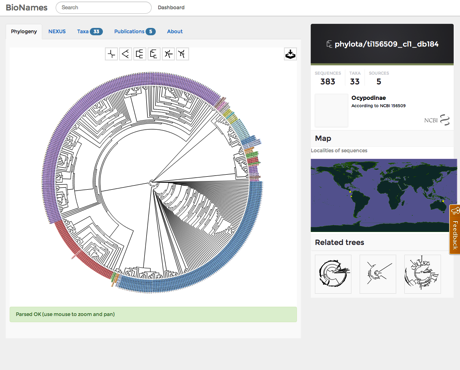Select the phylogram layout icon

coord(154,54)
